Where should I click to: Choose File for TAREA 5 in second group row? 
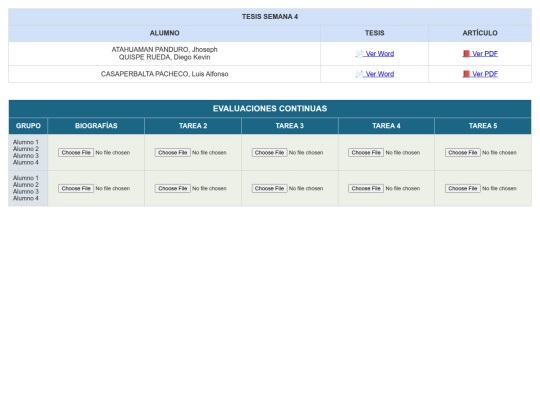(463, 188)
